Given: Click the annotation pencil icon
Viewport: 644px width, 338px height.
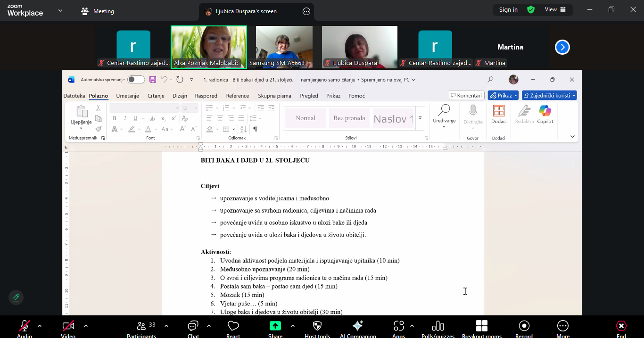Looking at the screenshot, I should tap(16, 297).
